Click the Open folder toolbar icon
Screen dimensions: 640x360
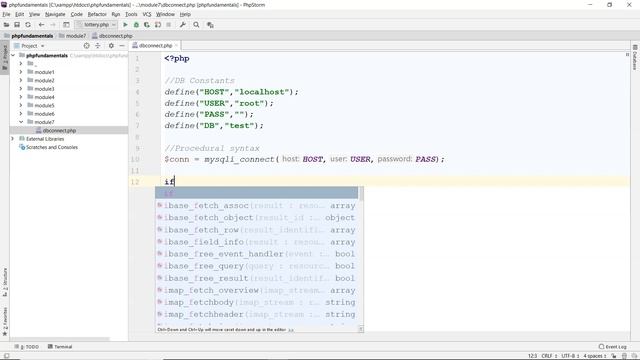(x=7, y=25)
